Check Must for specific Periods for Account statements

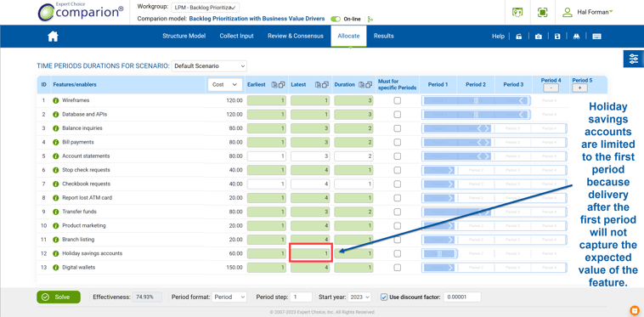click(397, 156)
